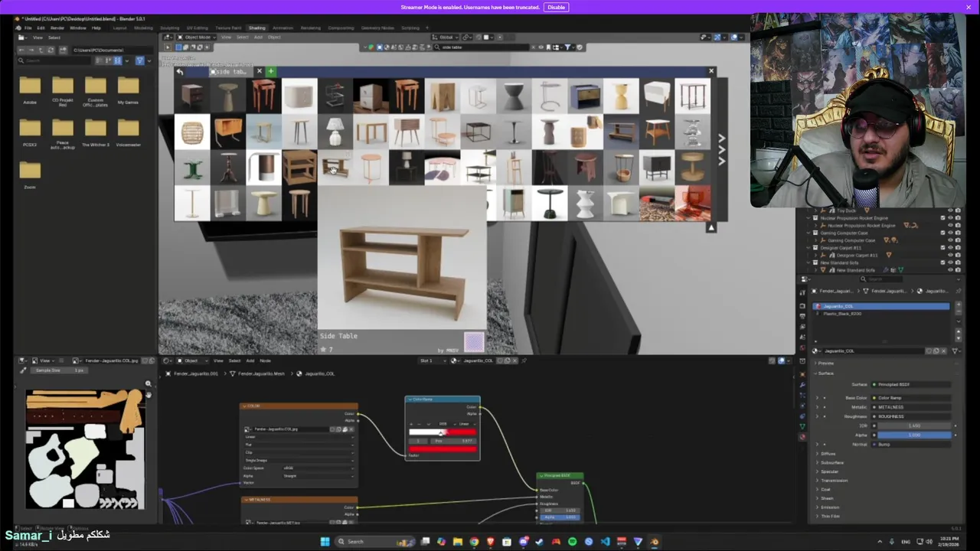Open The Witcher 3 folder
The image size is (980, 551).
tap(96, 132)
